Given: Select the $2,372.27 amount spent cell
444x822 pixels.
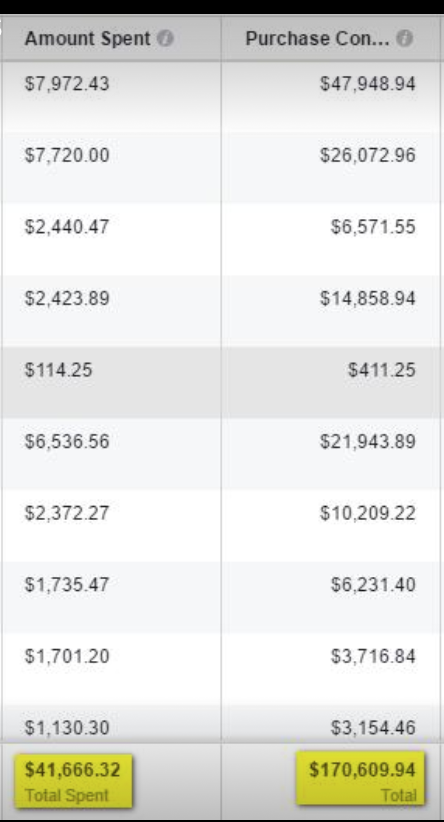Looking at the screenshot, I should coord(111,525).
